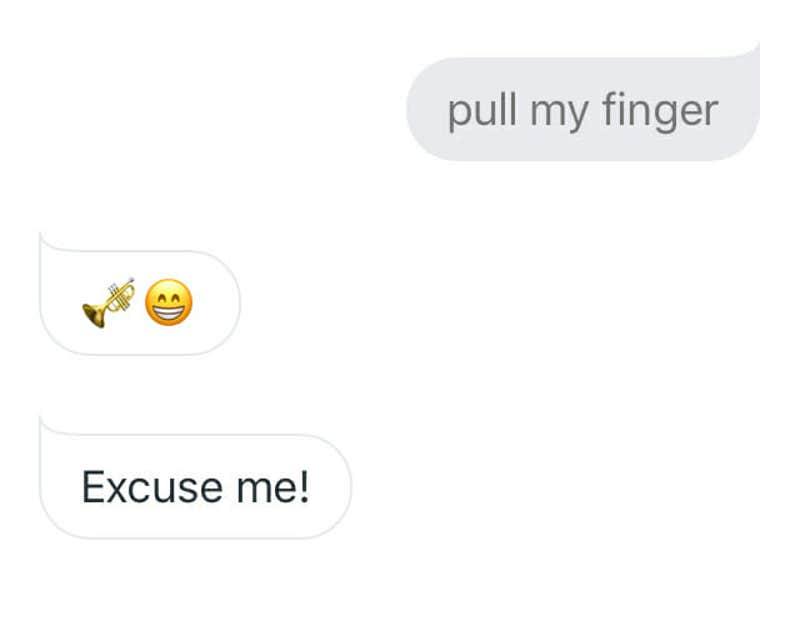Select the "pull my finger" message bubble
This screenshot has width=800, height=631.
pyautogui.click(x=582, y=109)
